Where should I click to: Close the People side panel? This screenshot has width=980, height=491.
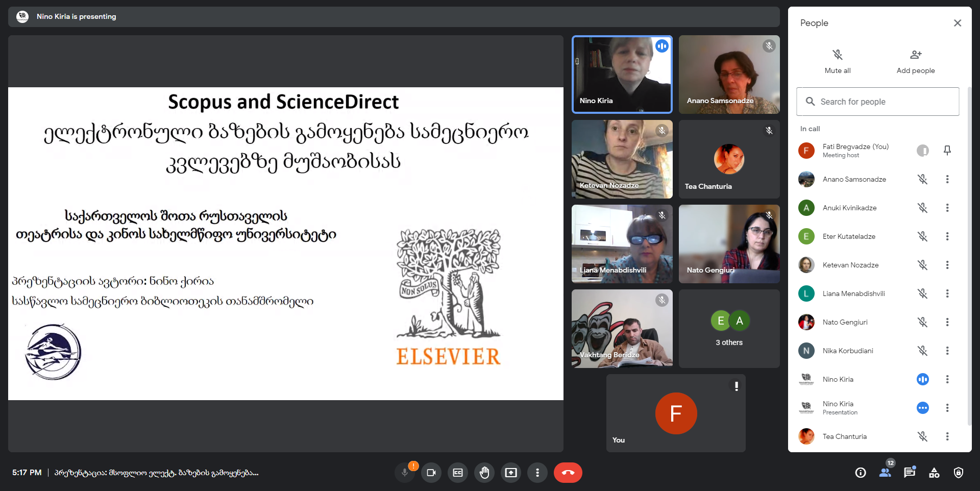point(958,23)
